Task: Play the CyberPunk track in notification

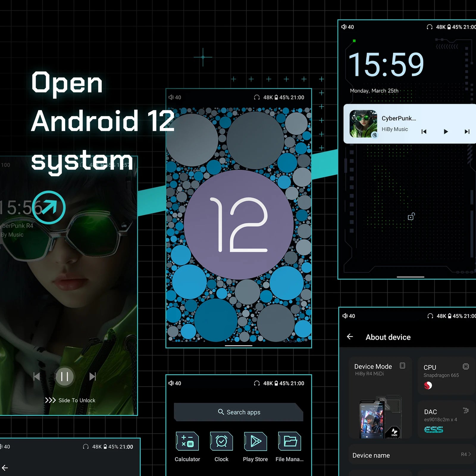Action: 445,131
